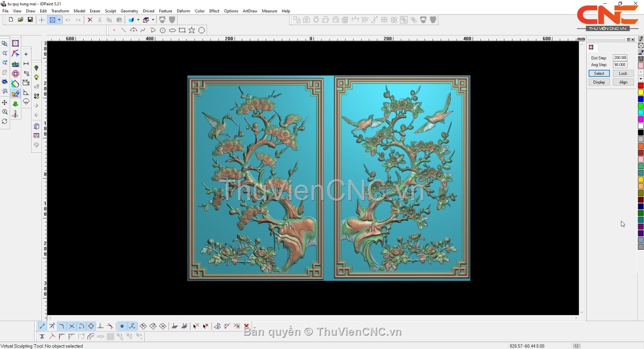Click the Align button
This screenshot has width=644, height=349.
(x=623, y=82)
